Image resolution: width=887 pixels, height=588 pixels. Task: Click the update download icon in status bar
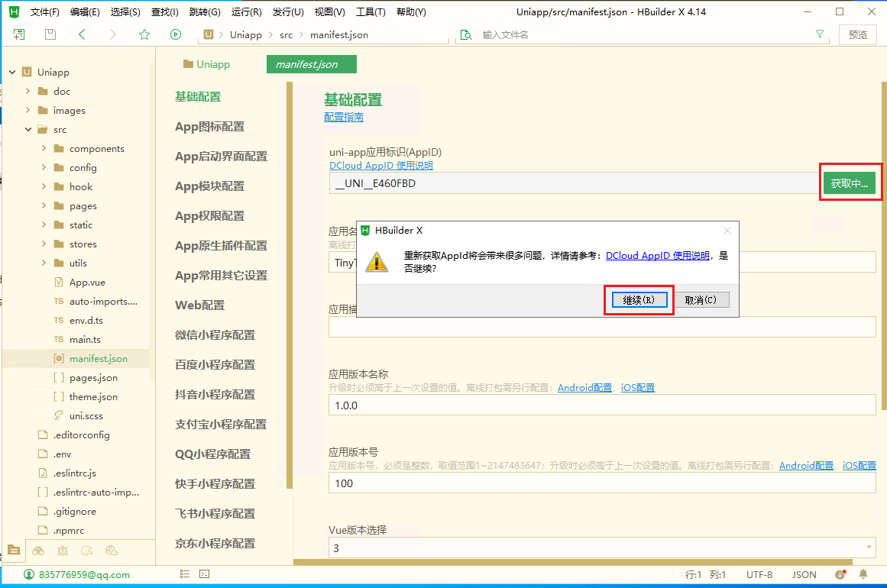click(840, 574)
